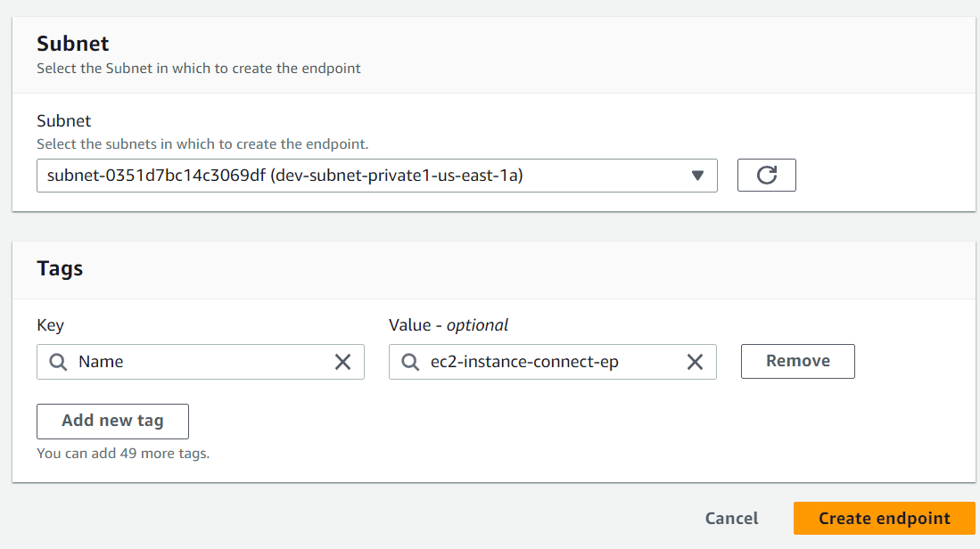Cancel endpoint creation
Screen dimensions: 980x549
731,519
